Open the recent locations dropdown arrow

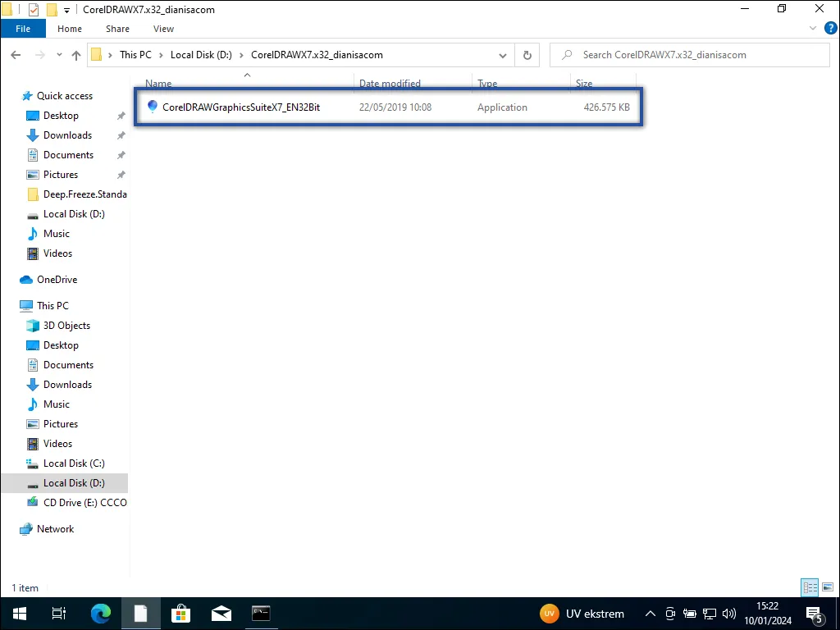coord(59,55)
